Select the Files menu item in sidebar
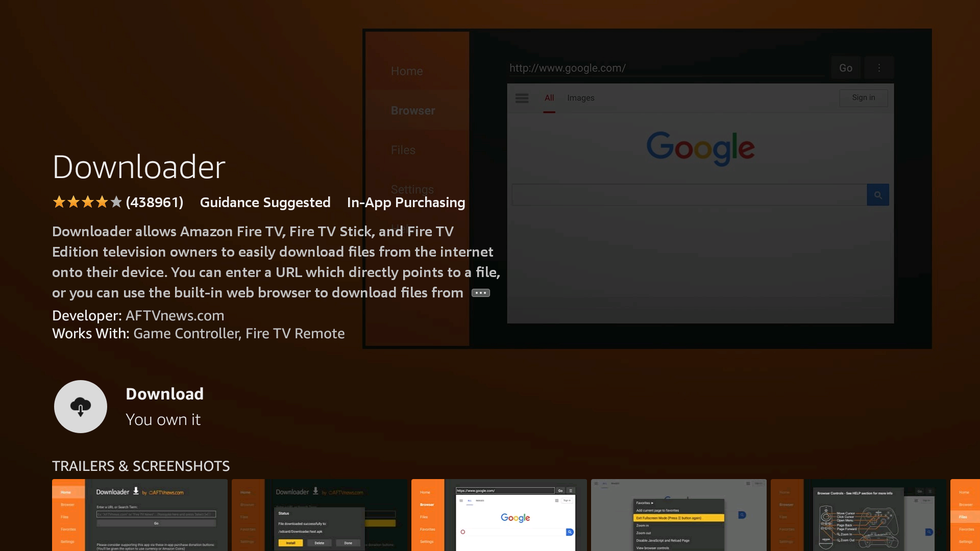Image resolution: width=980 pixels, height=551 pixels. click(x=403, y=149)
